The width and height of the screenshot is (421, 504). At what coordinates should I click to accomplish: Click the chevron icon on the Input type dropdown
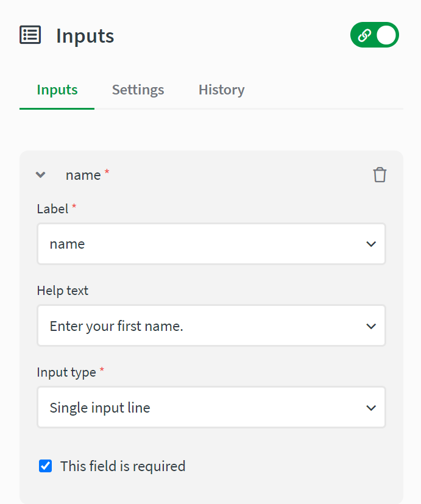(x=371, y=407)
